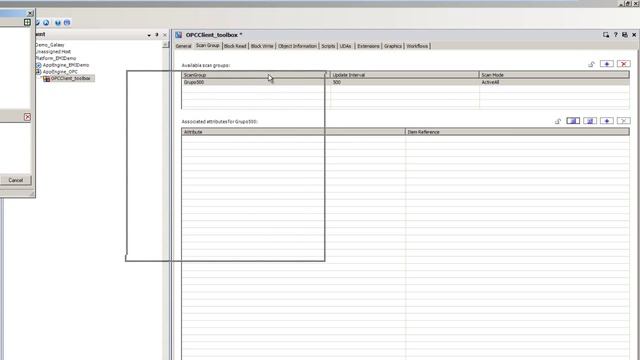Open the Block Read tab
Screen dimensions: 640x360
tap(235, 46)
